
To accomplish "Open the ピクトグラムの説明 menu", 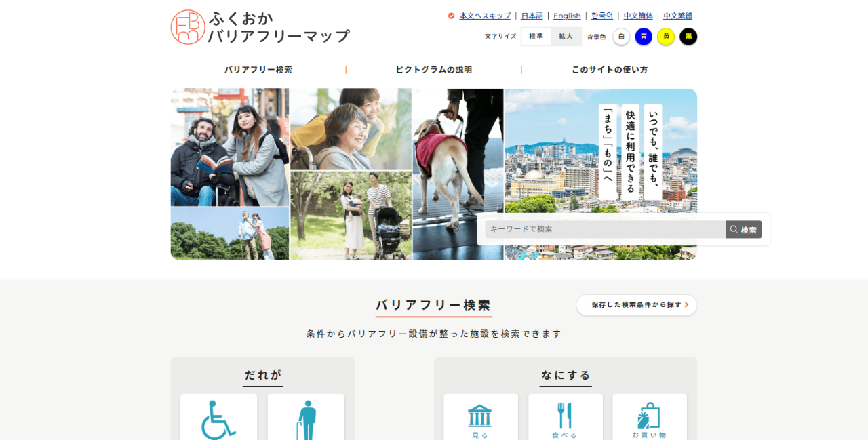I will pos(434,69).
